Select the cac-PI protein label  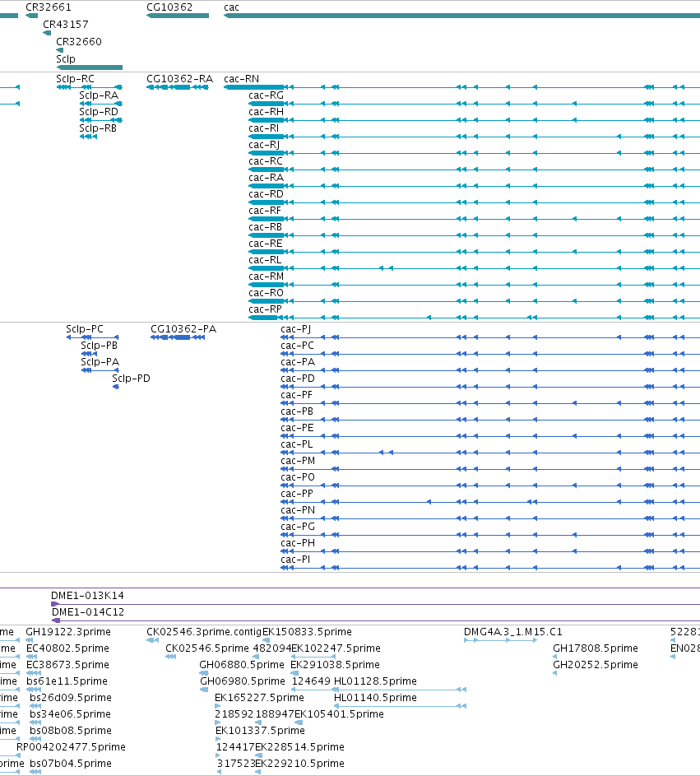[295, 560]
